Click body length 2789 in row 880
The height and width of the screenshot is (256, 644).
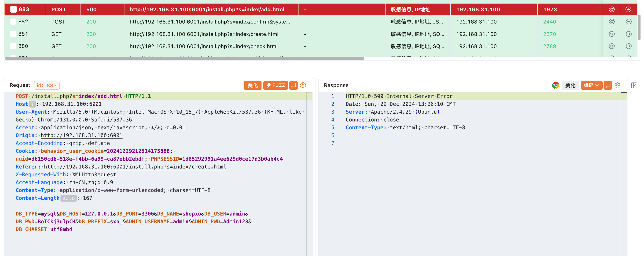[550, 46]
